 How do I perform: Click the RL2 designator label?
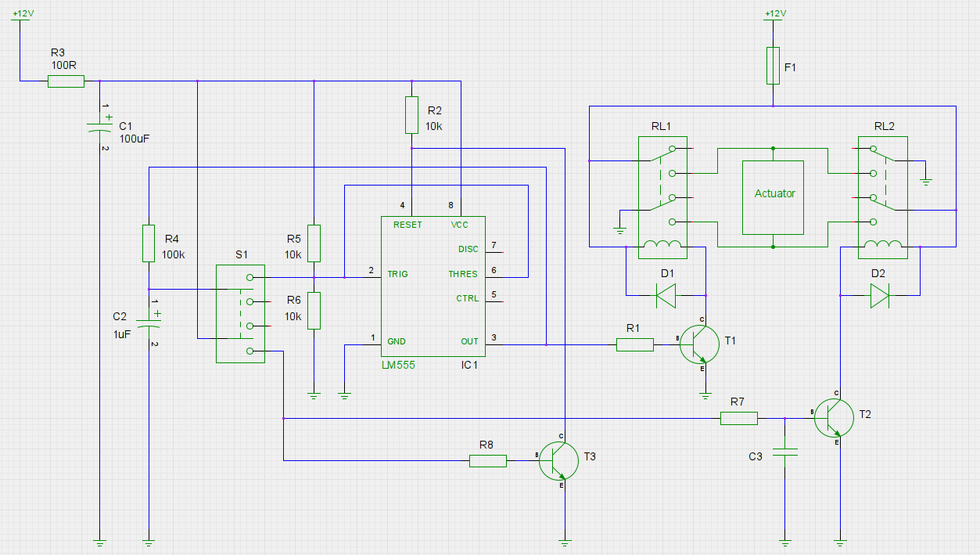885,126
